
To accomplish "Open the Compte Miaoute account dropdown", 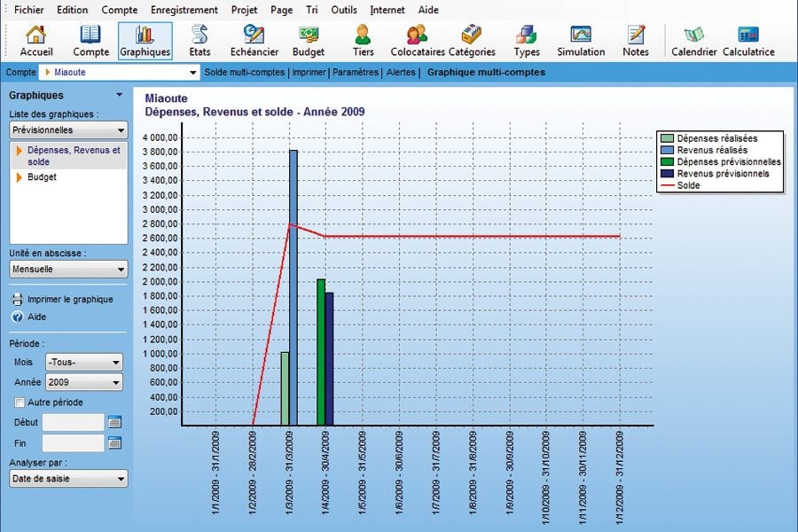I will tap(119, 73).
